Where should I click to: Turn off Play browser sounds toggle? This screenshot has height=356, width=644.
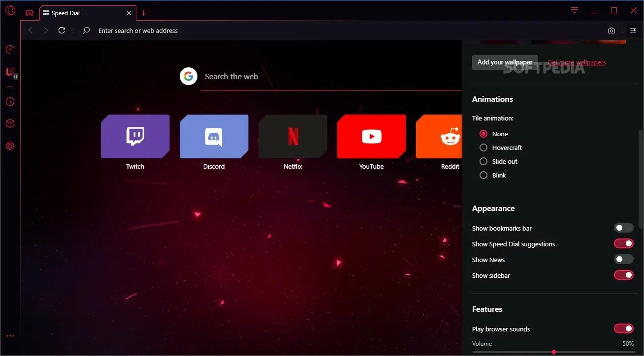[x=624, y=328]
